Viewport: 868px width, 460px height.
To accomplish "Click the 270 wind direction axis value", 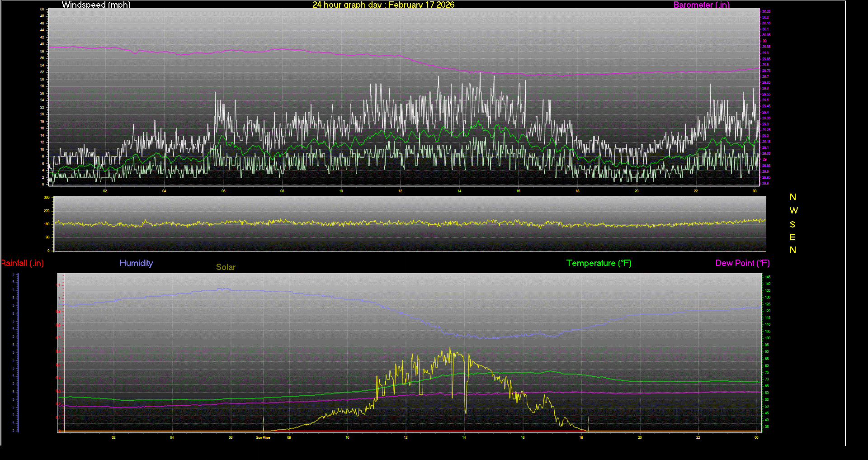I will click(x=47, y=211).
